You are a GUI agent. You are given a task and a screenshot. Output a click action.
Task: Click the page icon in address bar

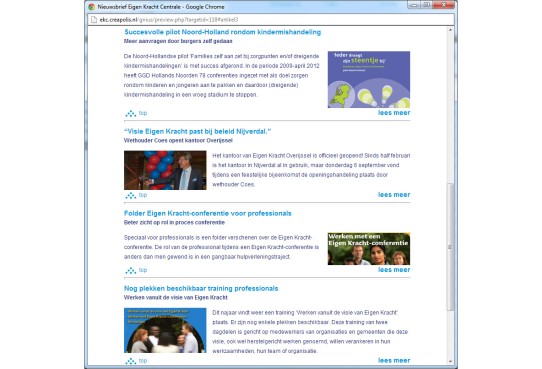(x=94, y=20)
